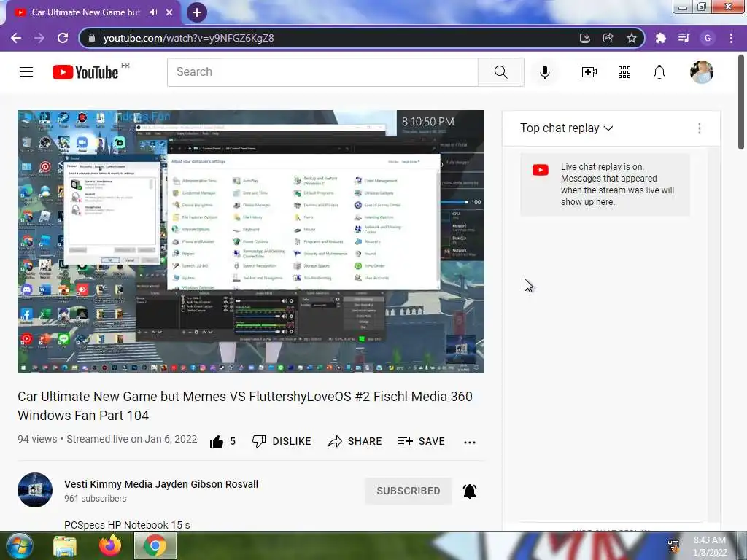Share this page icon in address bar
The height and width of the screenshot is (560, 747).
click(608, 38)
